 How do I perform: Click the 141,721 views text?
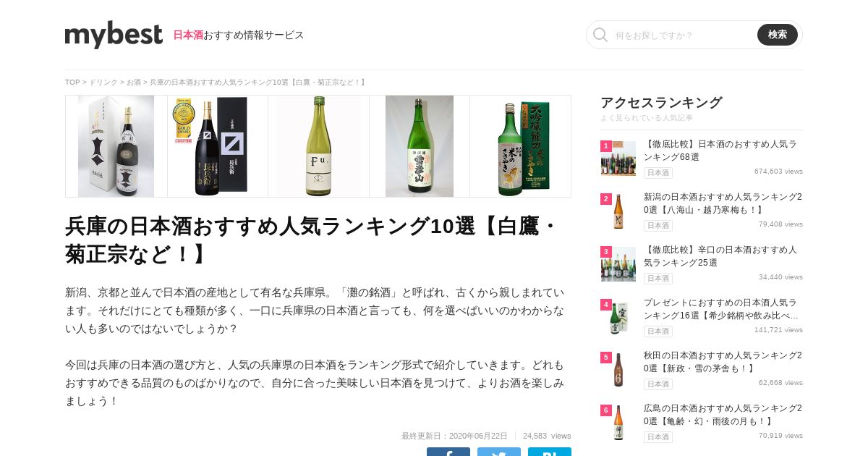[x=778, y=330]
